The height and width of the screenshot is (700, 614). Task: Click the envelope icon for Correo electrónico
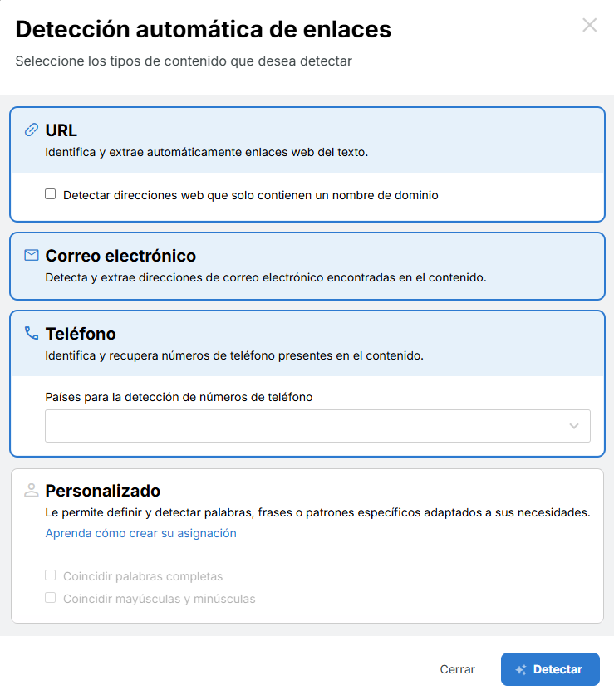(32, 255)
